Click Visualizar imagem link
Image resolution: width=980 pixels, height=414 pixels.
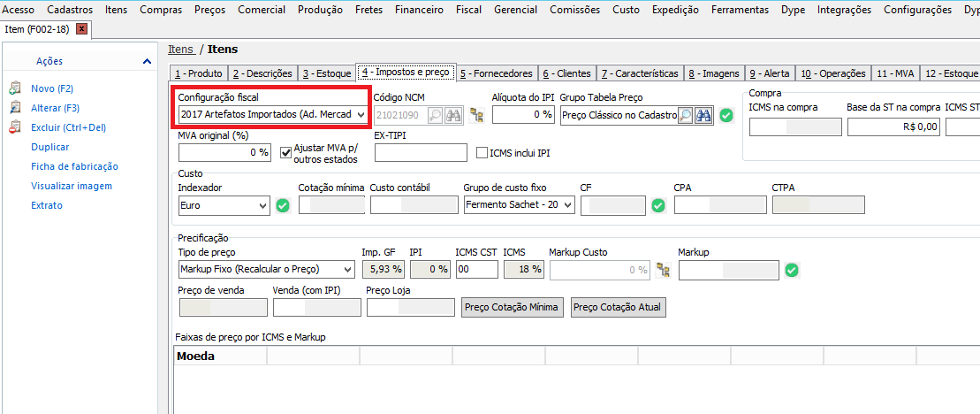[x=72, y=186]
